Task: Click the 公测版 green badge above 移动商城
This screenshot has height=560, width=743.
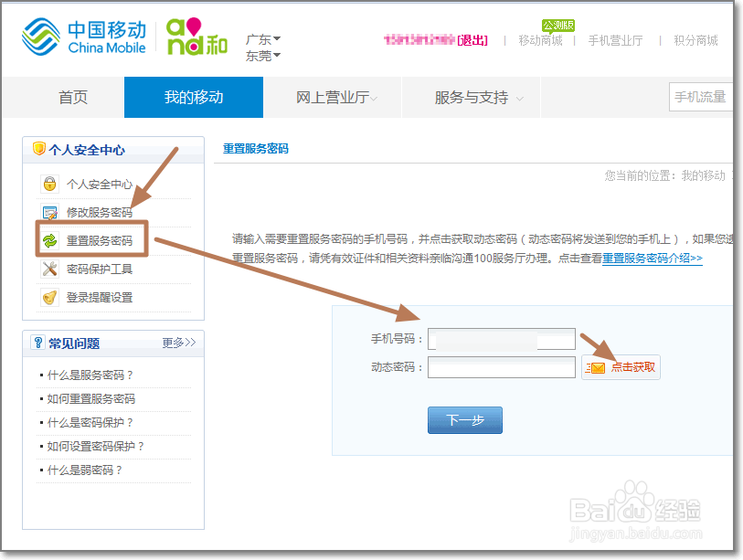Action: [557, 26]
